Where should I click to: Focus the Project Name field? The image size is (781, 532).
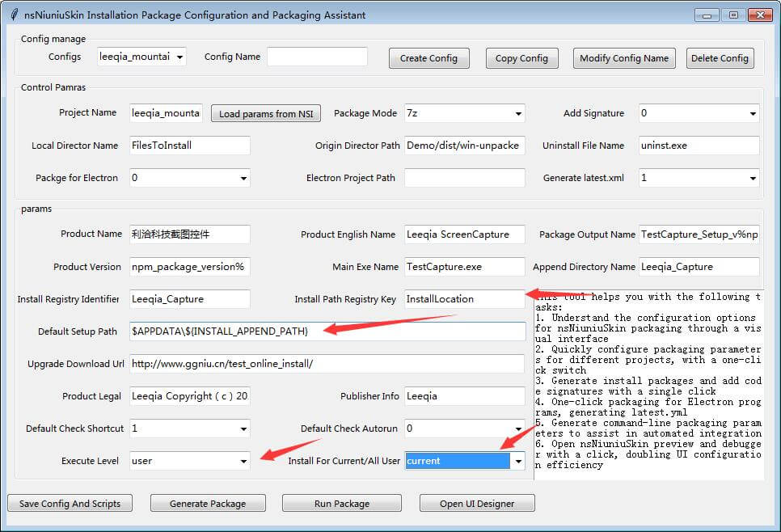pyautogui.click(x=166, y=113)
